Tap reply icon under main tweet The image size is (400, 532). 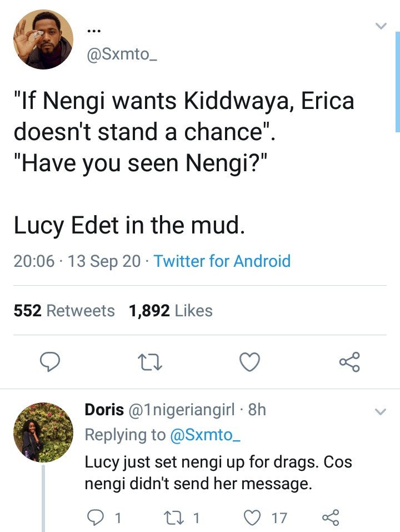[50, 362]
